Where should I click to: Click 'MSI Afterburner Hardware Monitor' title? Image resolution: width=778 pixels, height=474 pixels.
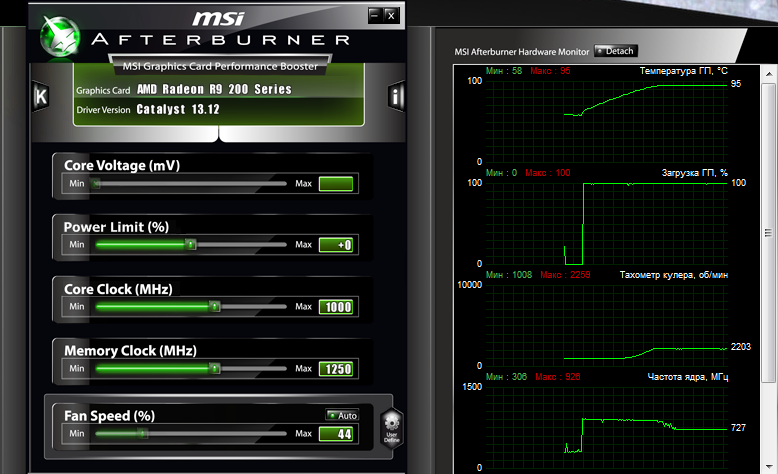[521, 52]
